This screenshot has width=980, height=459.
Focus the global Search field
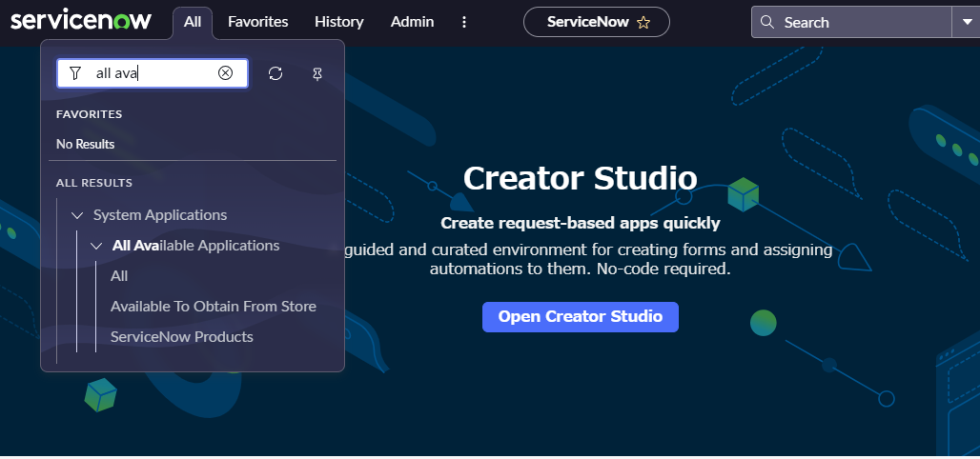pyautogui.click(x=851, y=23)
